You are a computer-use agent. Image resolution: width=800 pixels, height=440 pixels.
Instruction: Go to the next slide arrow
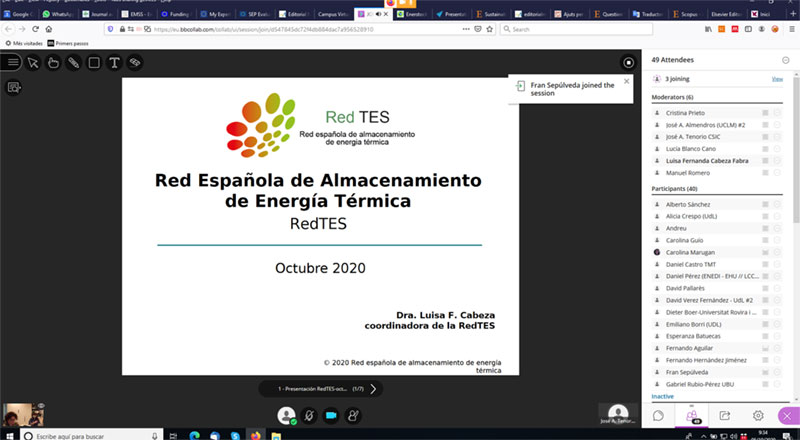pyautogui.click(x=373, y=389)
